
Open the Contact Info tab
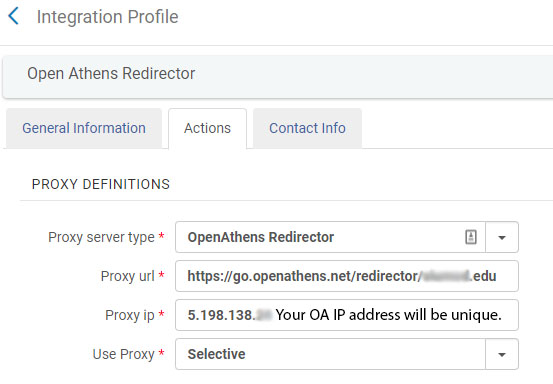(307, 128)
